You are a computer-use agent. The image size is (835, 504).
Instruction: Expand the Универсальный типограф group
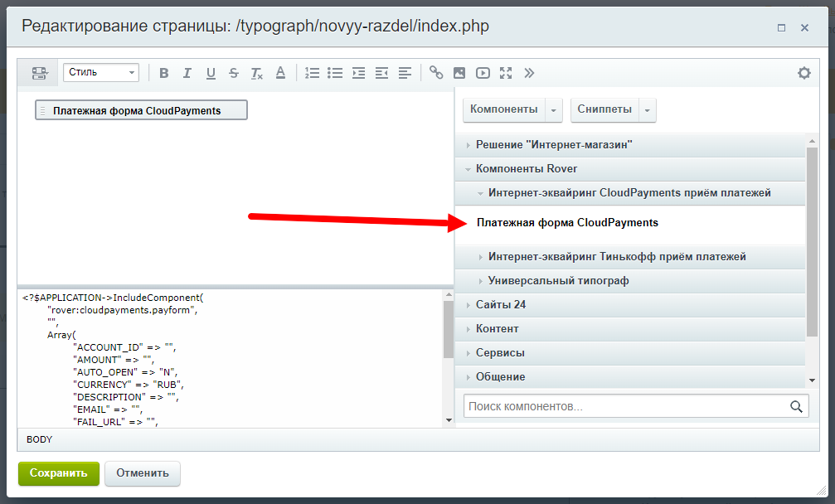(630, 280)
